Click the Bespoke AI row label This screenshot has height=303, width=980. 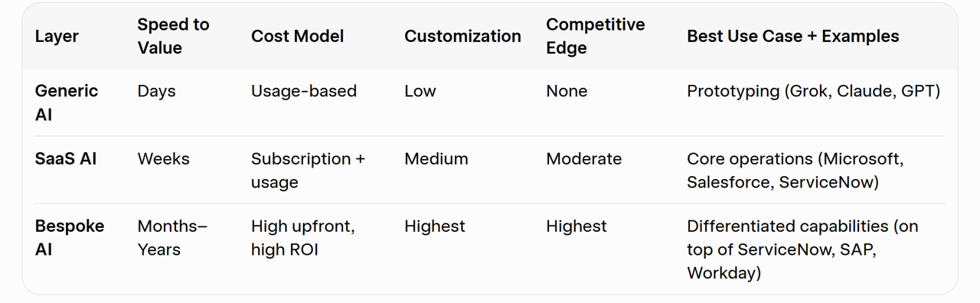click(x=70, y=237)
